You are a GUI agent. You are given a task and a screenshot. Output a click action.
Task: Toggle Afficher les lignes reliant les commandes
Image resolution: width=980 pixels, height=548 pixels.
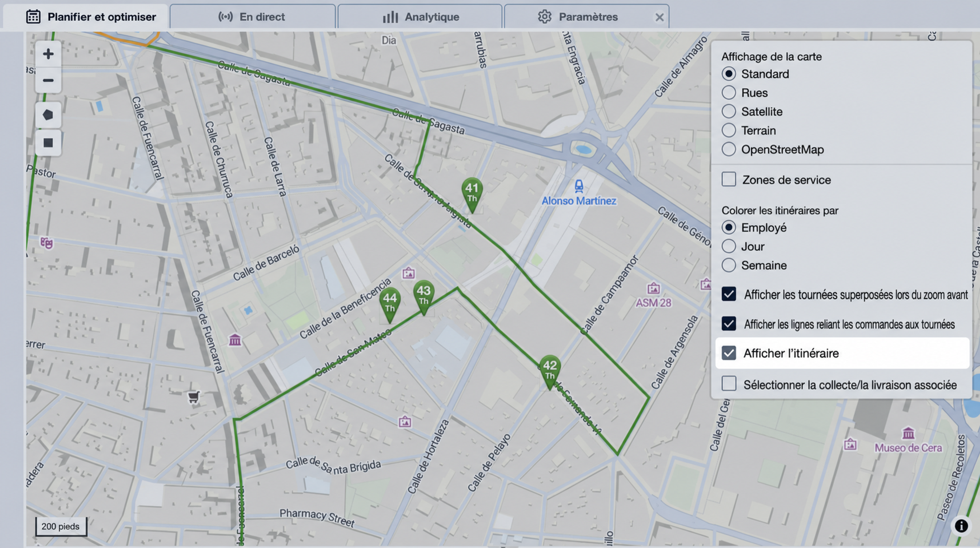tap(728, 324)
